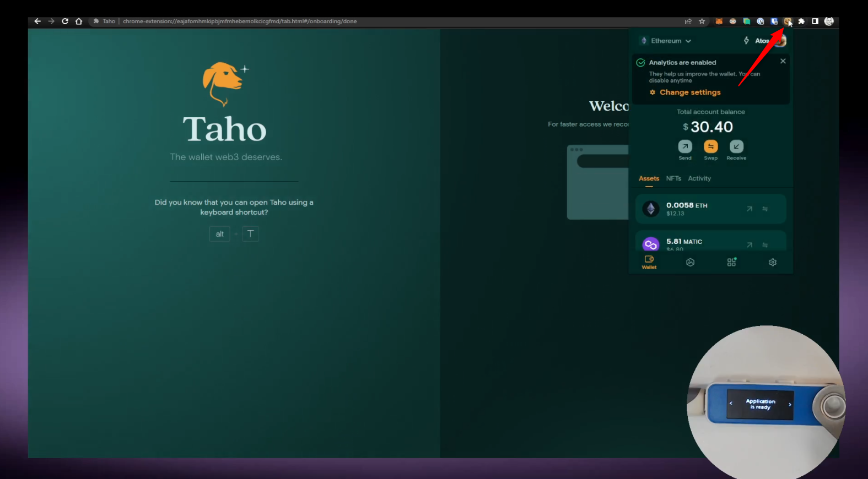Click the send arrow on the ETH row
Viewport: 868px width, 479px height.
(x=750, y=209)
